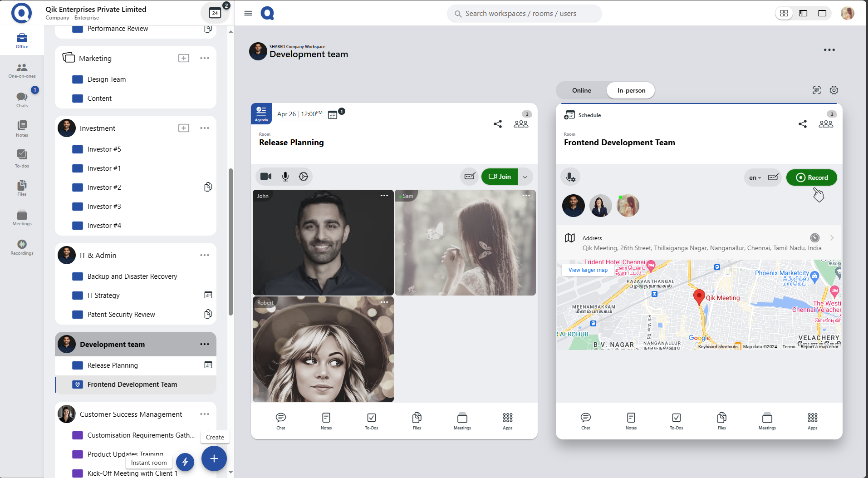Switch to the Online tab
The width and height of the screenshot is (868, 478).
coord(581,90)
